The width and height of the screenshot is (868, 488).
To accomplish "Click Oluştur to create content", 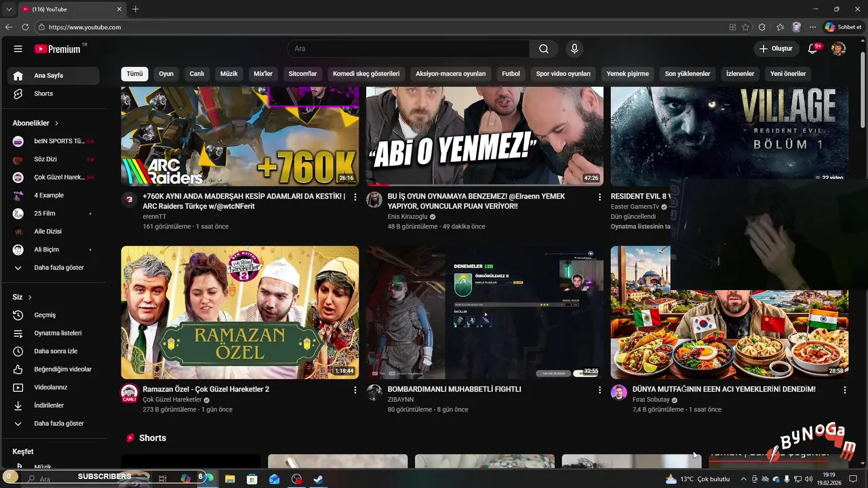I will pyautogui.click(x=776, y=49).
